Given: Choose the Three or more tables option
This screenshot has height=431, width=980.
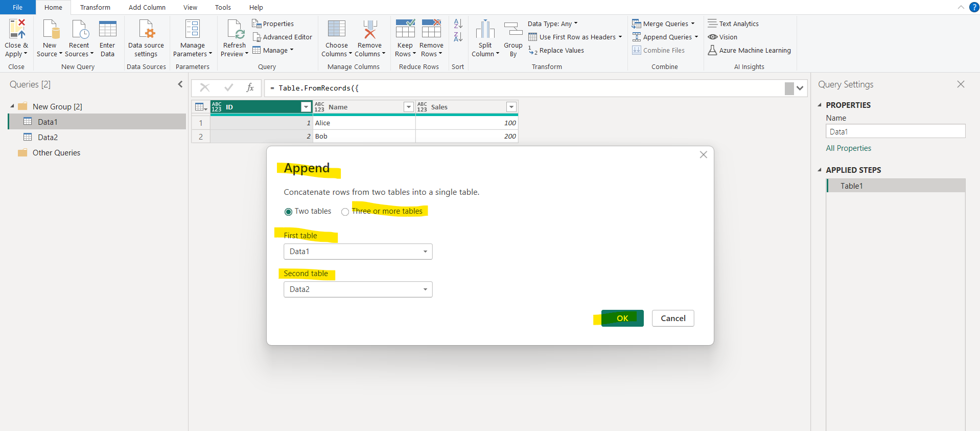Looking at the screenshot, I should (x=345, y=212).
